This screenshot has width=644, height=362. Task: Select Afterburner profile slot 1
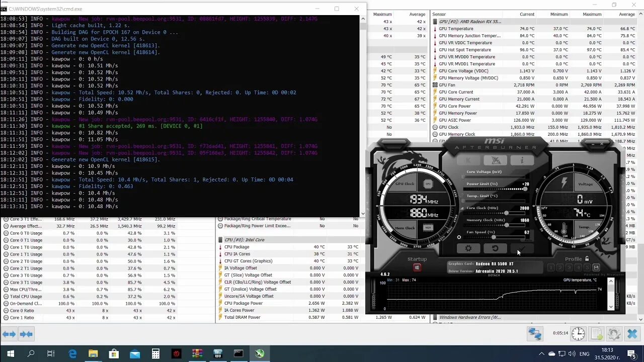coord(551,267)
